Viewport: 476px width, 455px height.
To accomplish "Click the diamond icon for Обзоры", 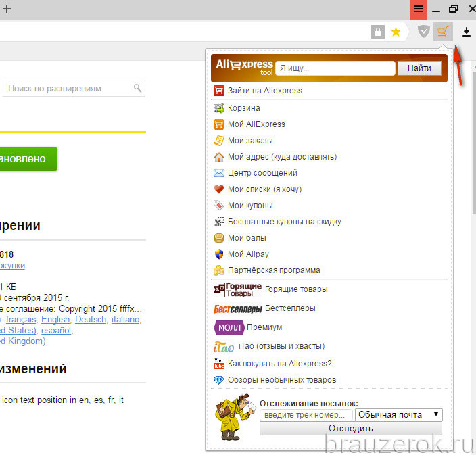I will 218,380.
